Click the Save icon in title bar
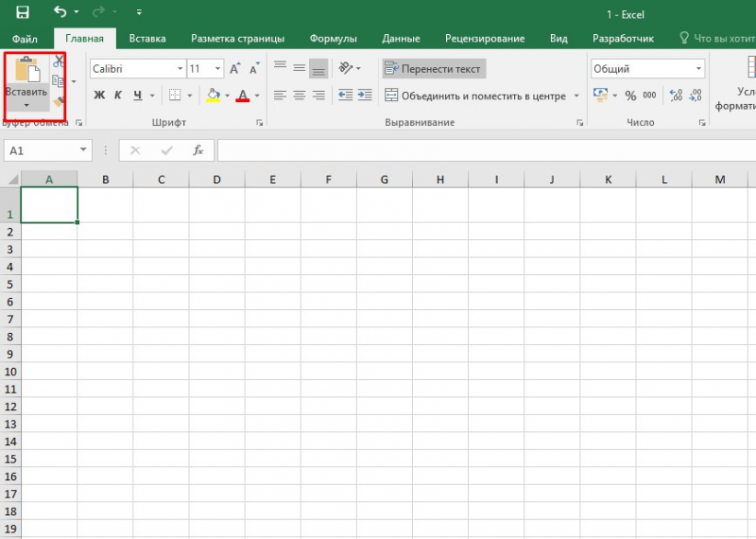Viewport: 756px width, 539px height. (x=22, y=13)
